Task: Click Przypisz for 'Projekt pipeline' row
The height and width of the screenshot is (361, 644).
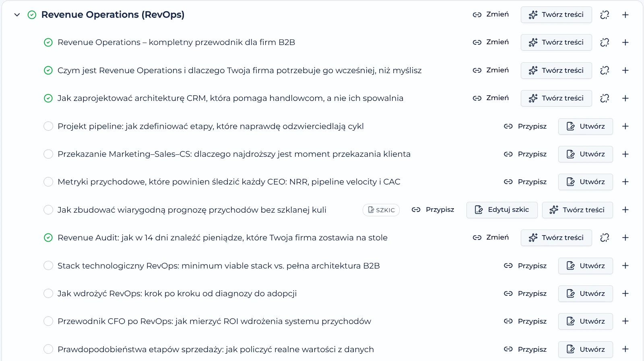Action: pos(525,126)
